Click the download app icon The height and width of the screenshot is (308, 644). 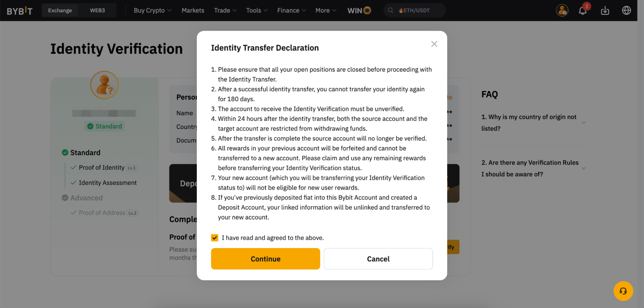pos(605,11)
